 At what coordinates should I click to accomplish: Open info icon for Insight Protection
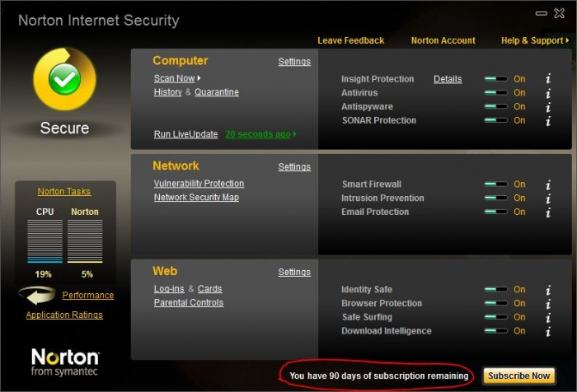[547, 79]
